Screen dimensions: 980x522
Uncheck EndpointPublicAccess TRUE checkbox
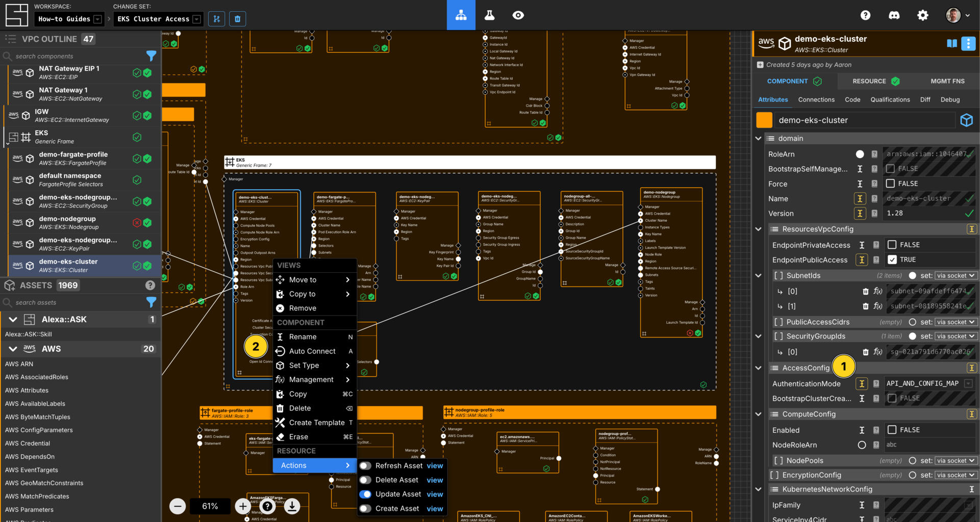pos(892,259)
